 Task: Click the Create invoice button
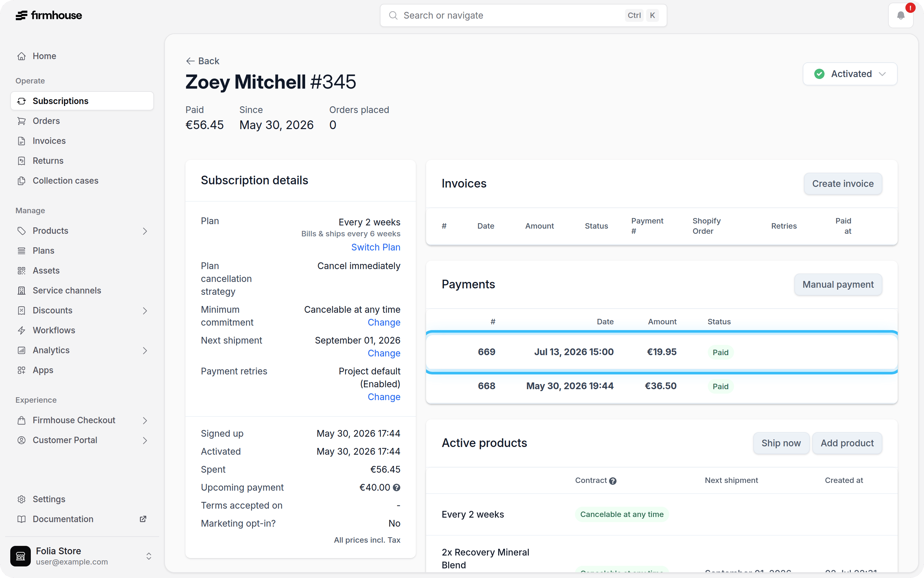(x=843, y=184)
